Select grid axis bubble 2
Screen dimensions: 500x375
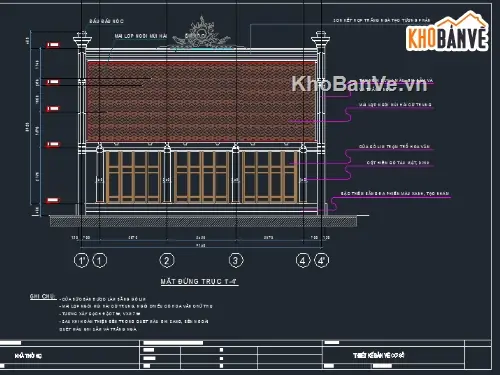(167, 260)
